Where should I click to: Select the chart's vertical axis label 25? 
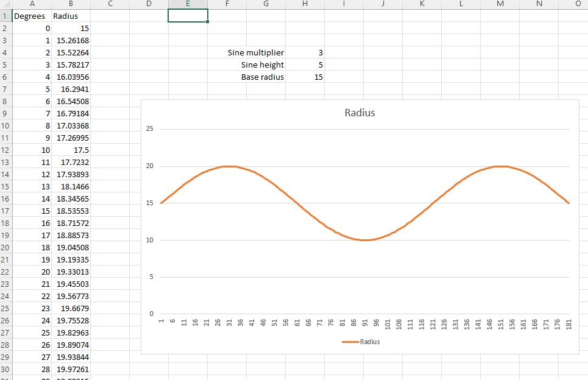point(149,129)
